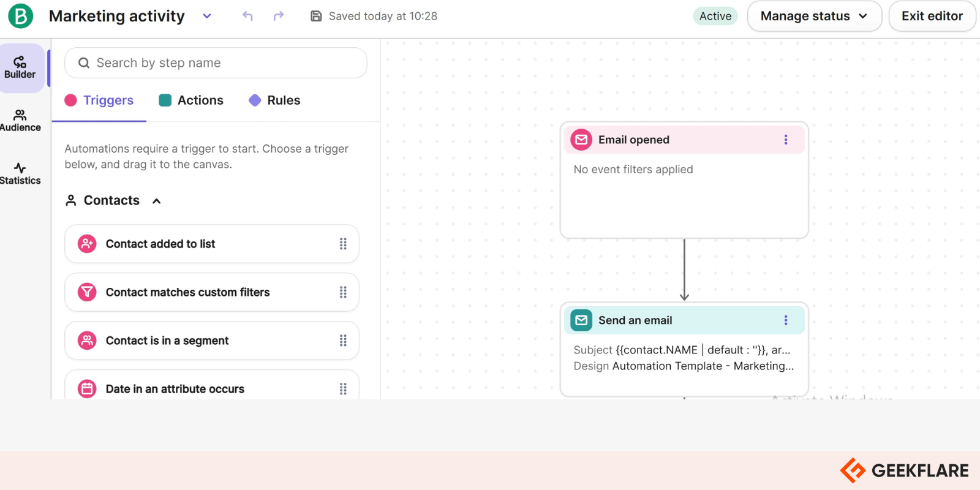The image size is (980, 490).
Task: Select the Email opened node header
Action: tap(684, 140)
